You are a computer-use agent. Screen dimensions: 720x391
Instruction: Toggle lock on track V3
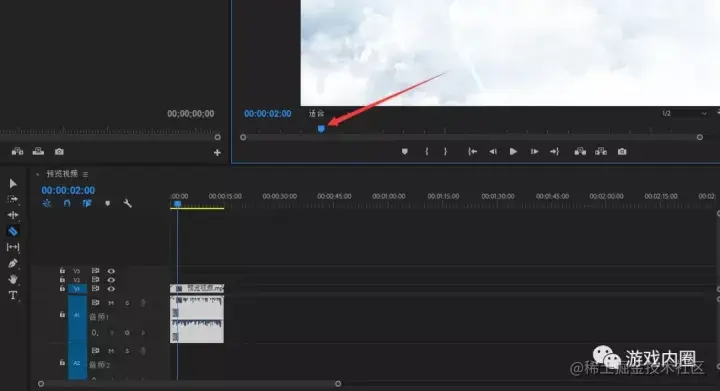pyautogui.click(x=62, y=271)
